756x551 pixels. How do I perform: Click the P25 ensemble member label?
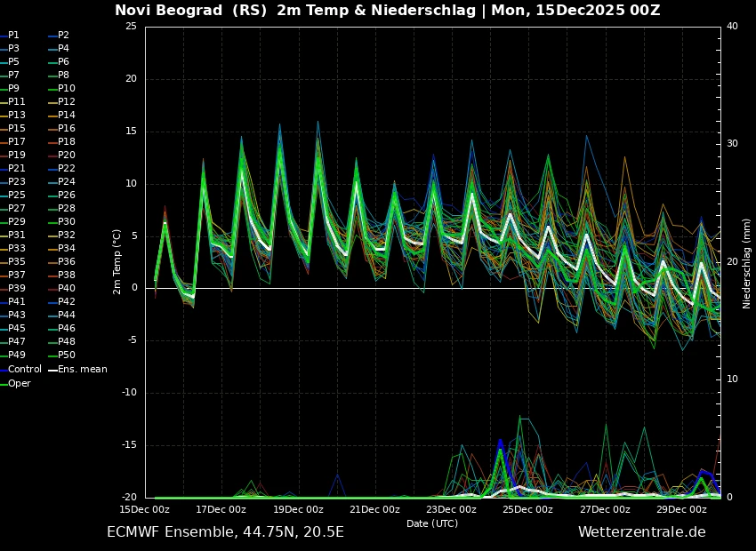point(17,195)
